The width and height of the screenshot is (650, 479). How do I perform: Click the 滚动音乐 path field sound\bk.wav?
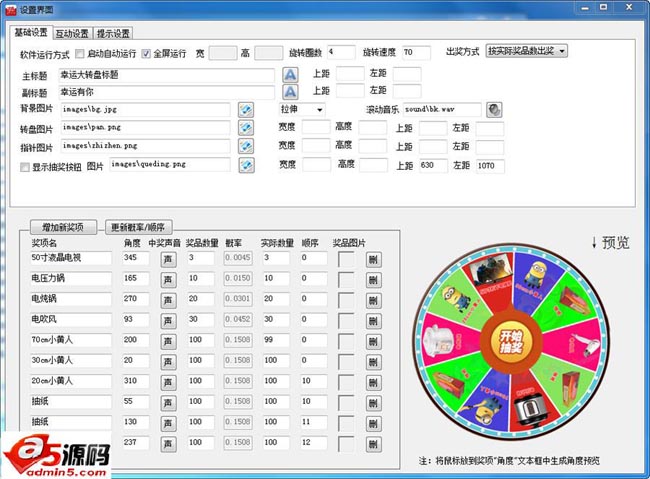[x=442, y=109]
